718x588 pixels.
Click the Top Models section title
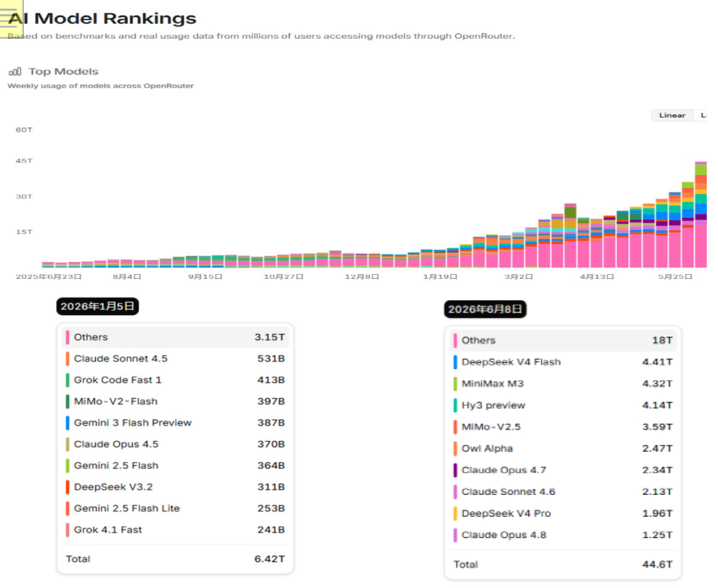point(63,71)
